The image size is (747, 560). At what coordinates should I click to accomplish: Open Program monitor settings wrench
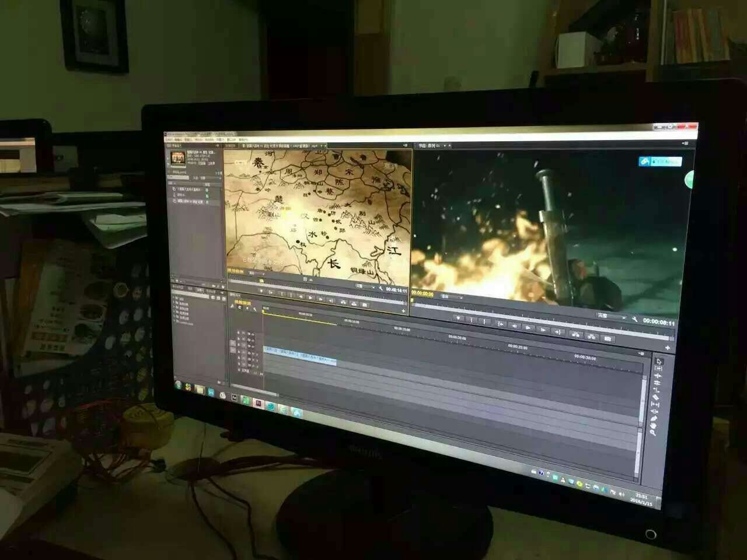pos(634,318)
